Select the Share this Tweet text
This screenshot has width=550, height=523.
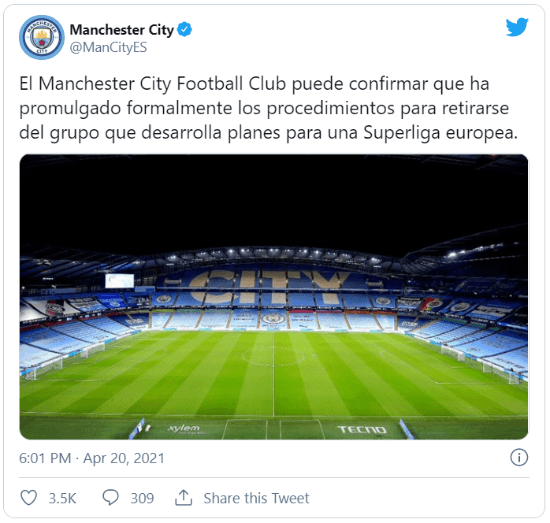click(256, 498)
